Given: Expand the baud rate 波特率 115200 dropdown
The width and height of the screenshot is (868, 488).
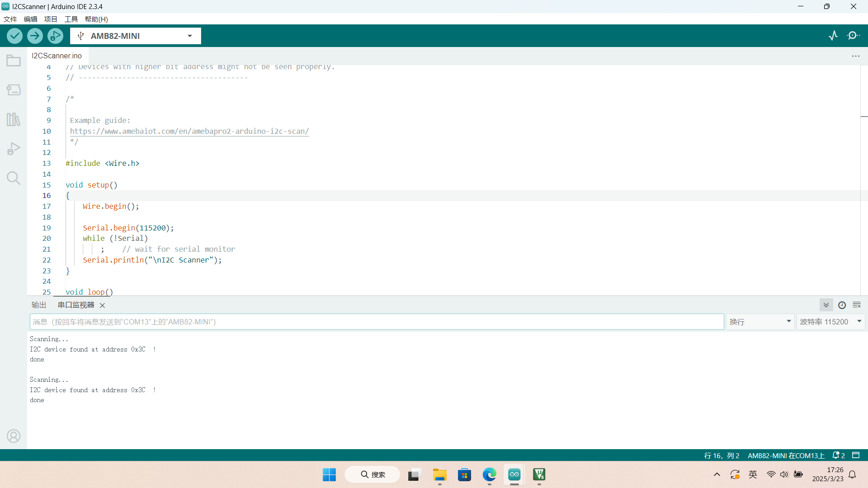Looking at the screenshot, I should [x=831, y=322].
